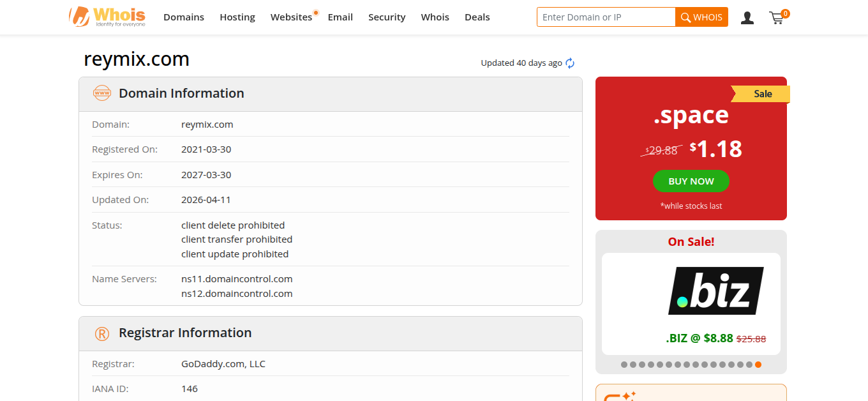Click the Domain value reymix.com
This screenshot has width=868, height=401.
click(207, 125)
